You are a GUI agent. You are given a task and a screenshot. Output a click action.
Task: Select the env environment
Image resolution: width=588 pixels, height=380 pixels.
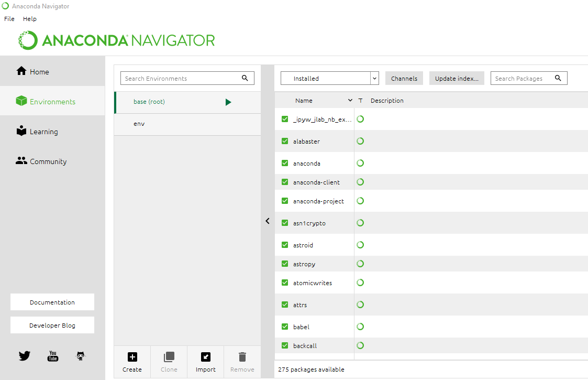[x=139, y=124]
